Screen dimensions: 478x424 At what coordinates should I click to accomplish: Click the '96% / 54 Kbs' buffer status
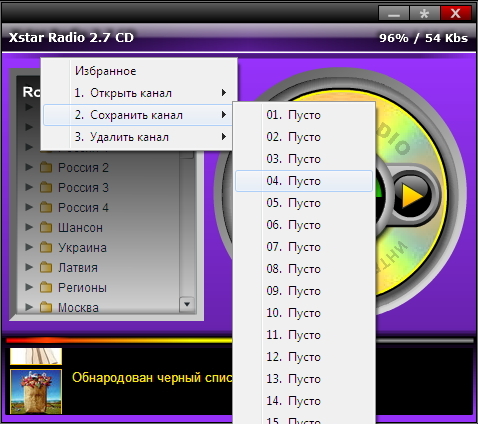point(423,38)
